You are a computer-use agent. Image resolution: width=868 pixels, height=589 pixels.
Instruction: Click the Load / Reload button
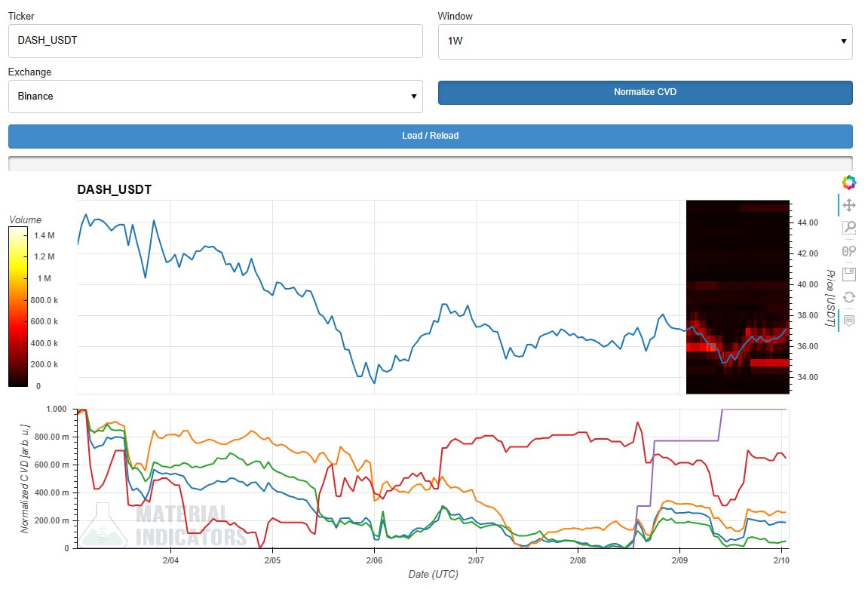coord(430,137)
